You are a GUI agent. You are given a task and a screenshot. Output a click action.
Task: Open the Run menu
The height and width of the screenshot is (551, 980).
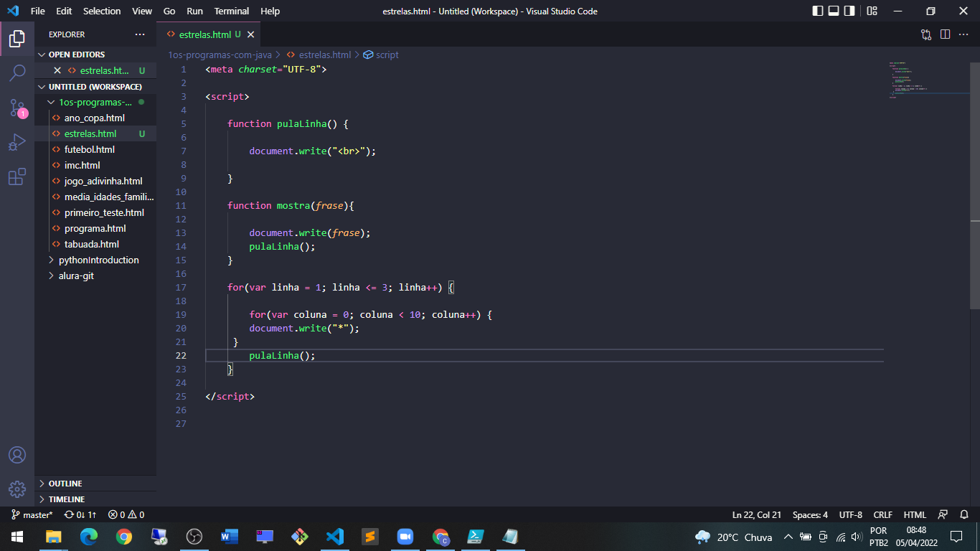click(x=194, y=11)
